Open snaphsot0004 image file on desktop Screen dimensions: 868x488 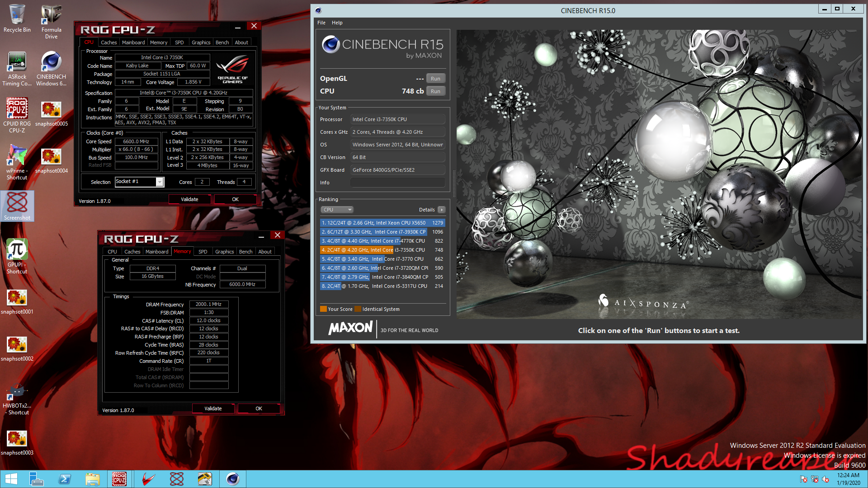pyautogui.click(x=51, y=161)
